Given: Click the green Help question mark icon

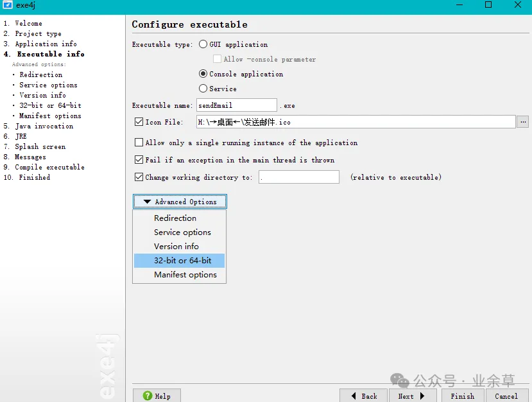Looking at the screenshot, I should click(147, 396).
